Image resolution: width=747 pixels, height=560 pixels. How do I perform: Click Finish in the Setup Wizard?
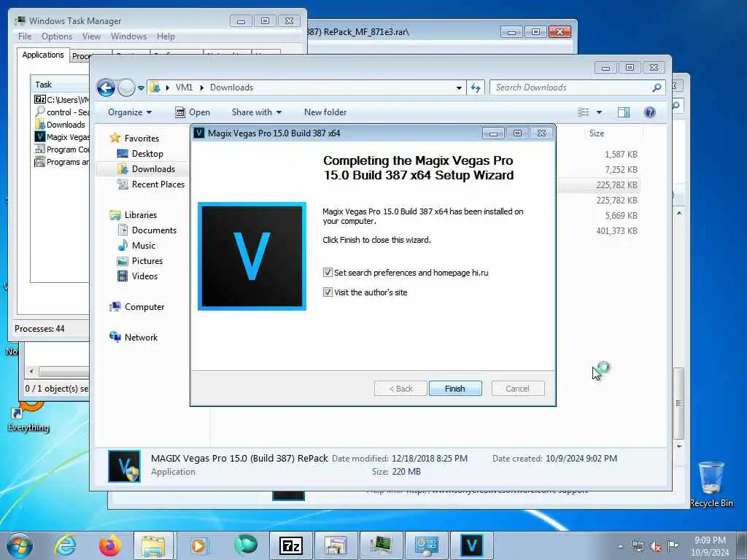point(455,389)
